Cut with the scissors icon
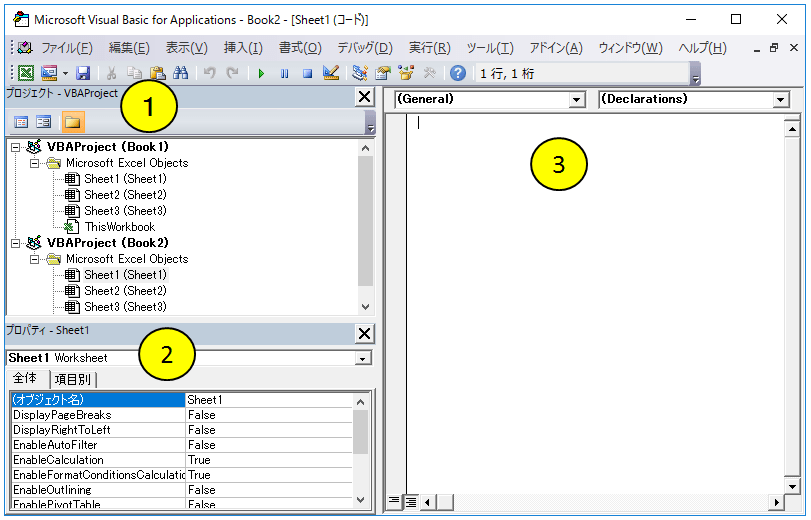 click(111, 73)
